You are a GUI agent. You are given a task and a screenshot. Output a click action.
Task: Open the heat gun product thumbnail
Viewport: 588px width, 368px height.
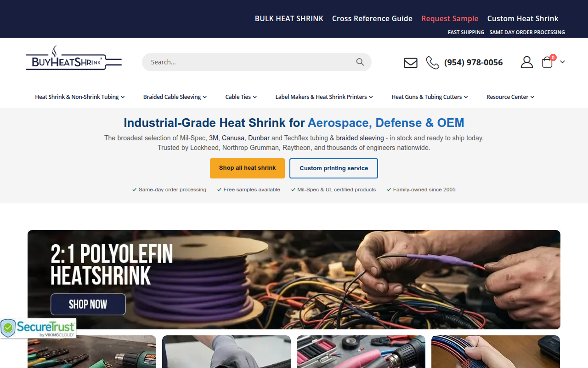point(92,351)
